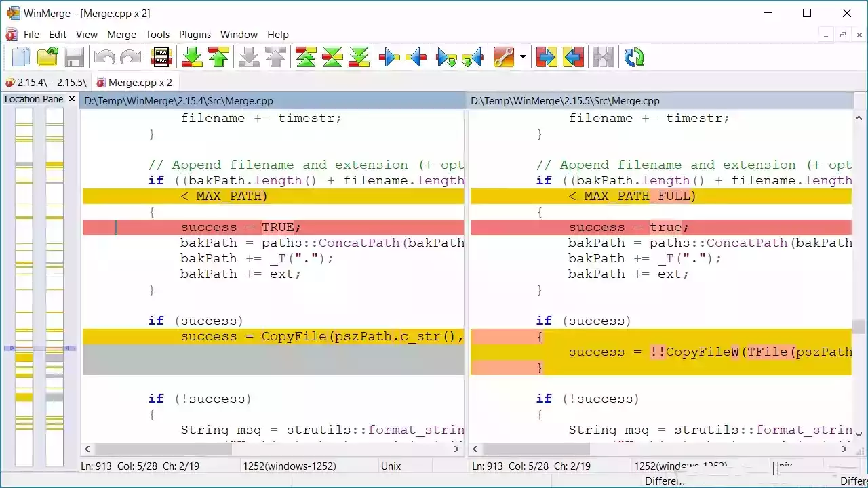Refresh the comparison
The image size is (868, 488).
634,57
